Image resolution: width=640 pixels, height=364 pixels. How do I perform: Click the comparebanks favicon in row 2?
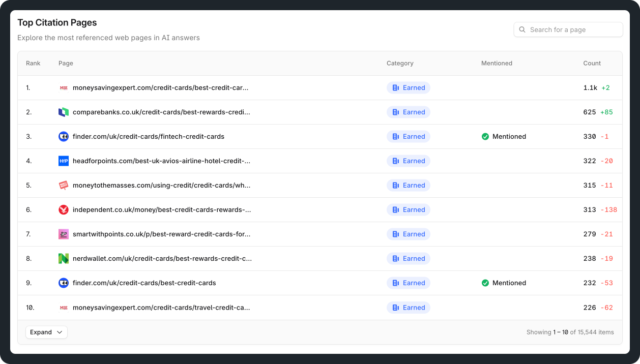tap(64, 112)
